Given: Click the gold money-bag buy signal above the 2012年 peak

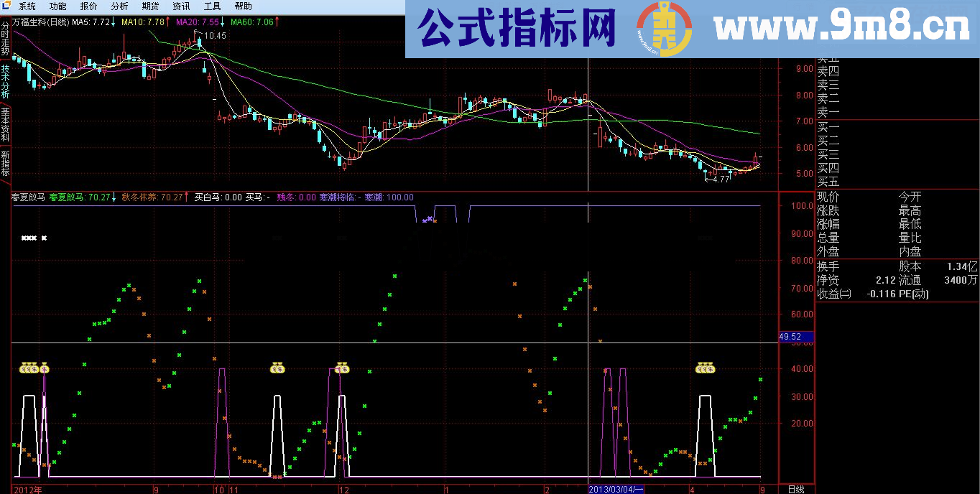Looking at the screenshot, I should pyautogui.click(x=29, y=368).
